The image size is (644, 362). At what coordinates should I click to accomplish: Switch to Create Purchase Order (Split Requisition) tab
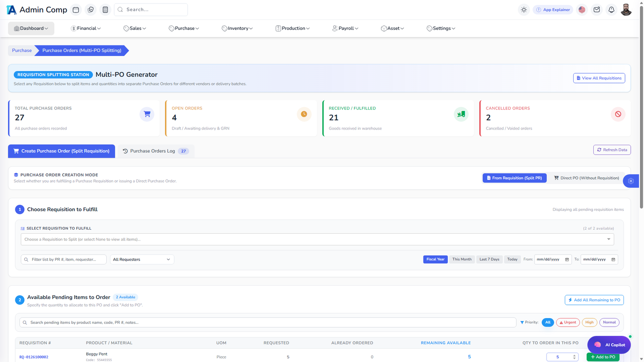pyautogui.click(x=62, y=151)
